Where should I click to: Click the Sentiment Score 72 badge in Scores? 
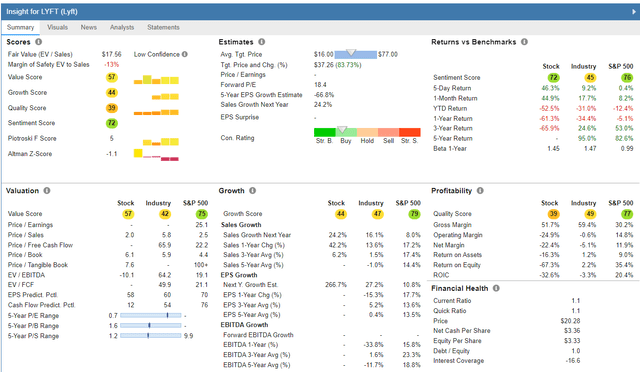coord(111,123)
